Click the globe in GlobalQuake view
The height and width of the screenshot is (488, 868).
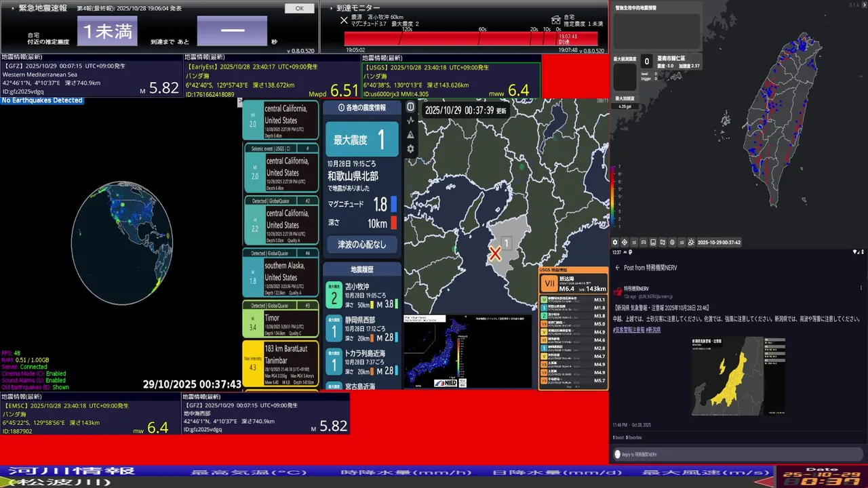(122, 243)
